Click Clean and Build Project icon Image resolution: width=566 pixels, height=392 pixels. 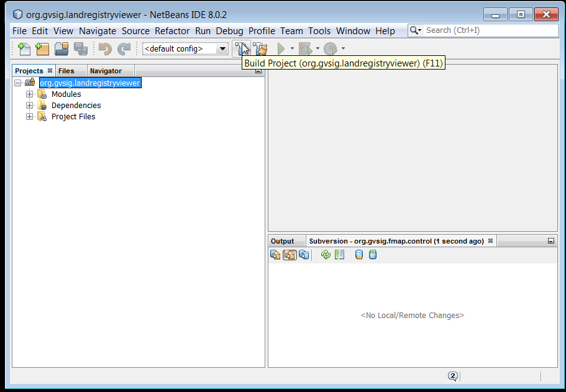coord(260,48)
